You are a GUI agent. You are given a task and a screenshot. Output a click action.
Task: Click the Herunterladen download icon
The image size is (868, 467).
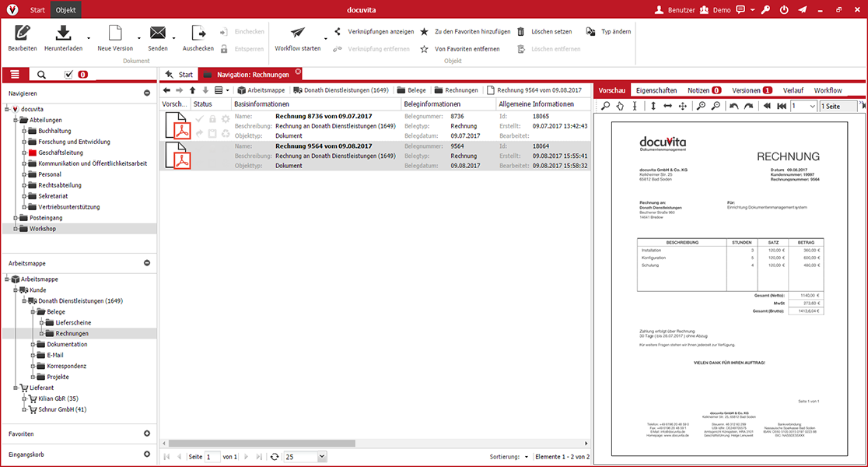coord(63,33)
